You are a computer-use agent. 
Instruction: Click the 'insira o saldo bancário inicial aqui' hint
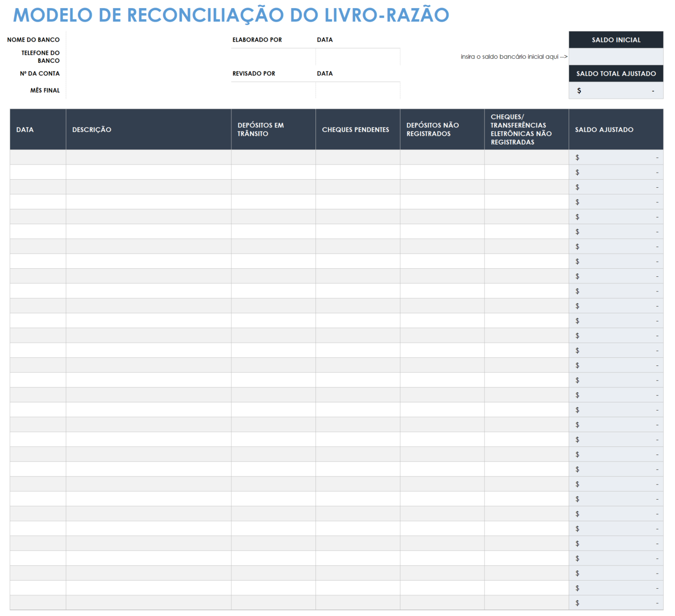coord(514,57)
